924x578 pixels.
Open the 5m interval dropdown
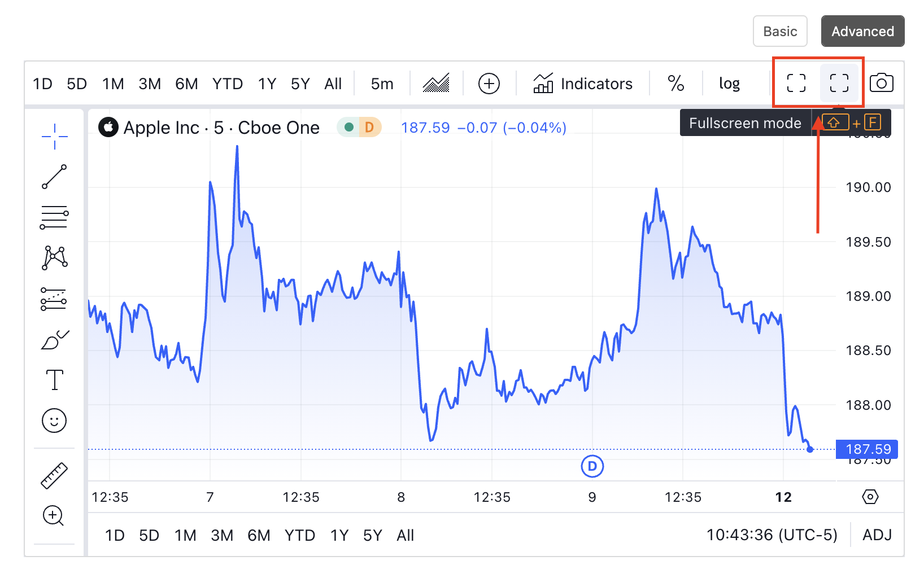(x=381, y=84)
